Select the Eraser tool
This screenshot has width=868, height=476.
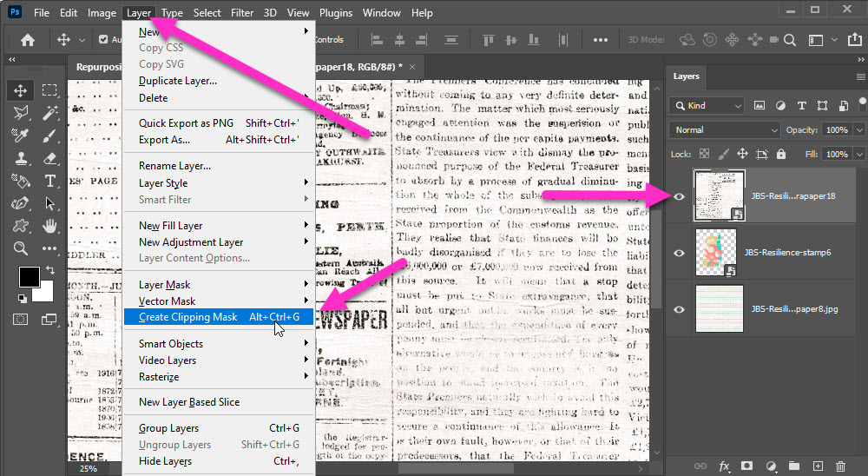[x=49, y=158]
